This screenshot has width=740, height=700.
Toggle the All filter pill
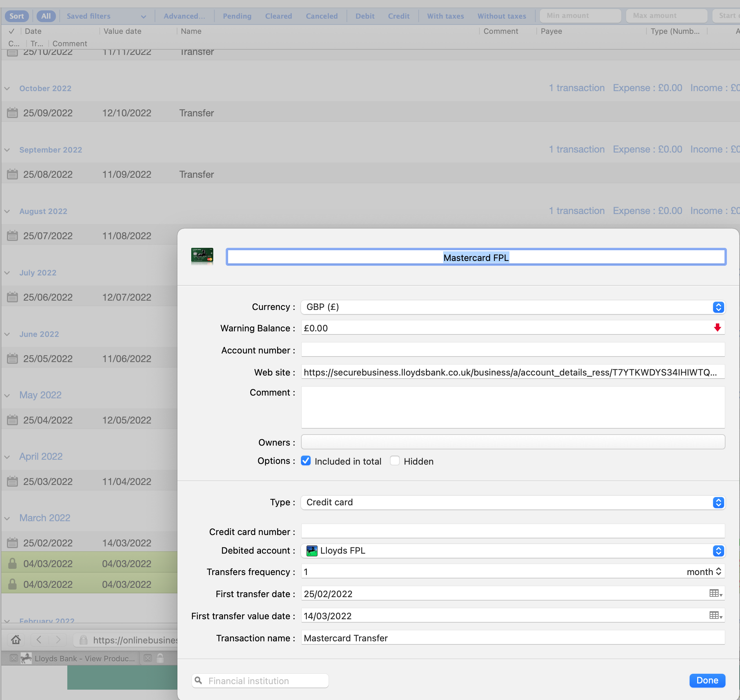(46, 16)
